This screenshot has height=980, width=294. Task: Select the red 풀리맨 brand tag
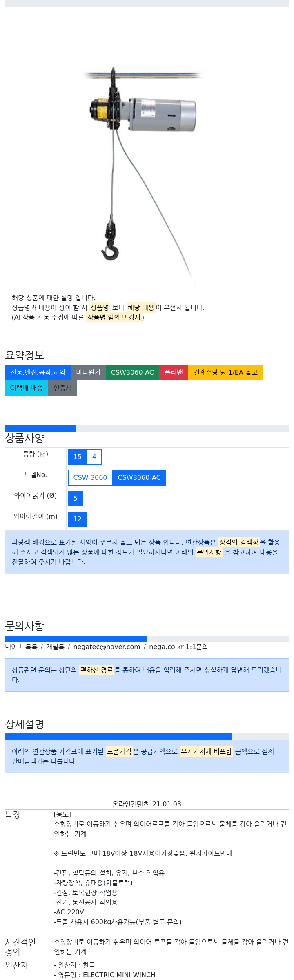[174, 373]
